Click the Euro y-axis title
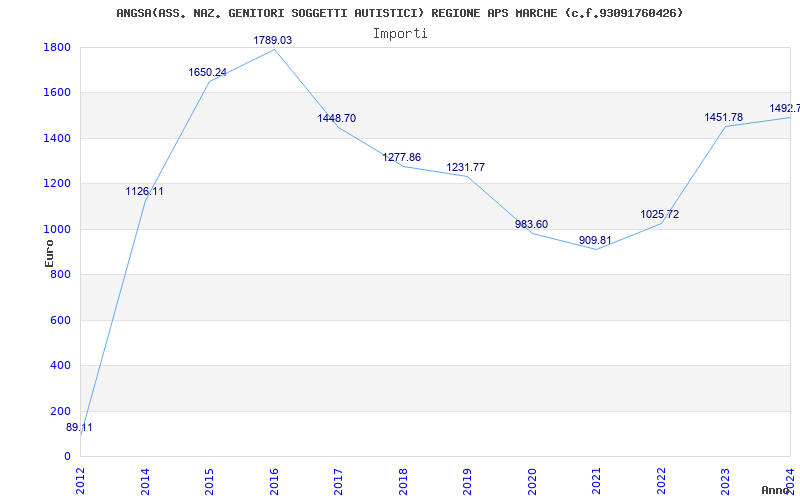Screen dimensions: 800x500 49,253
